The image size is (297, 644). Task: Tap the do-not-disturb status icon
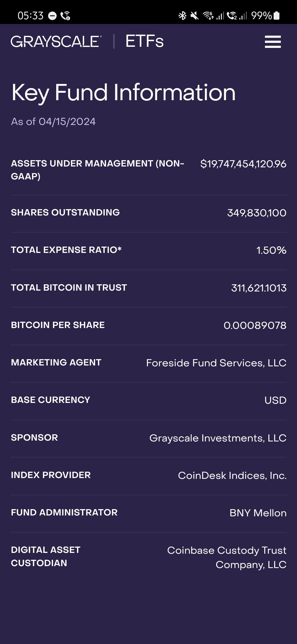52,16
